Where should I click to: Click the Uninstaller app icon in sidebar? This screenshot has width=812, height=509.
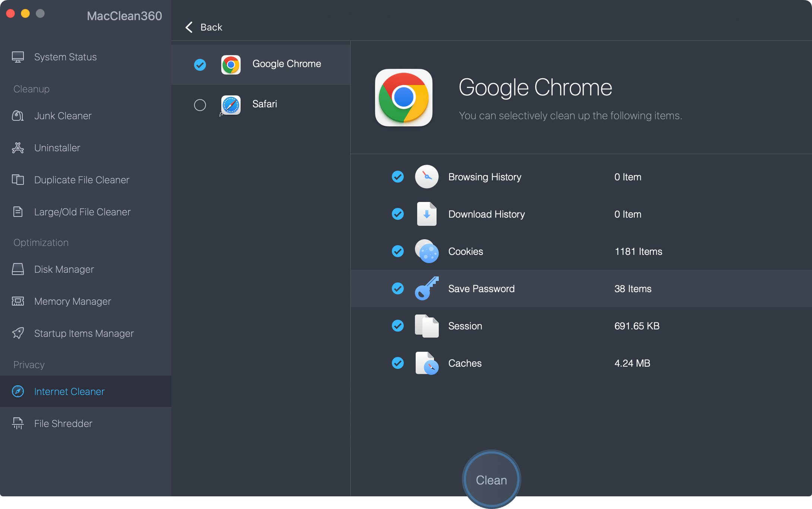point(18,148)
